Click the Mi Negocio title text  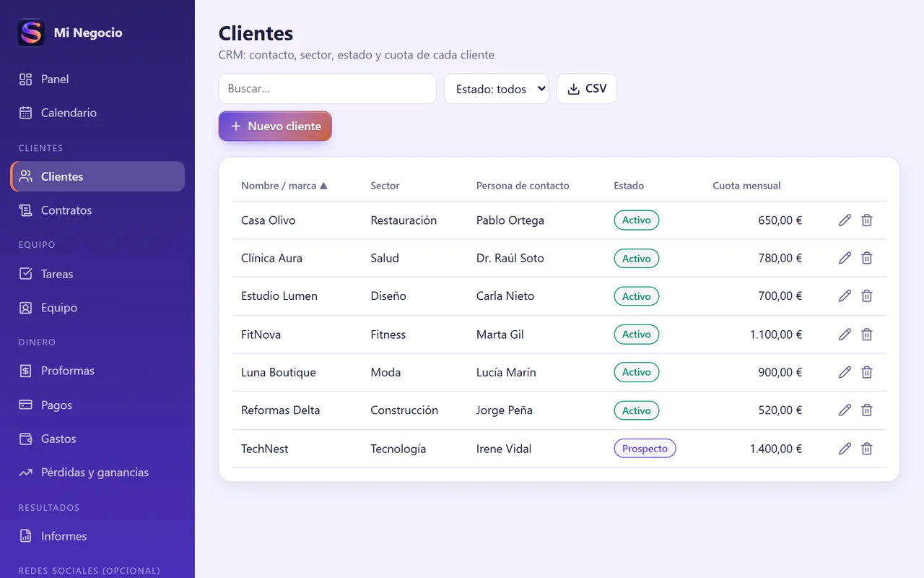(x=88, y=33)
